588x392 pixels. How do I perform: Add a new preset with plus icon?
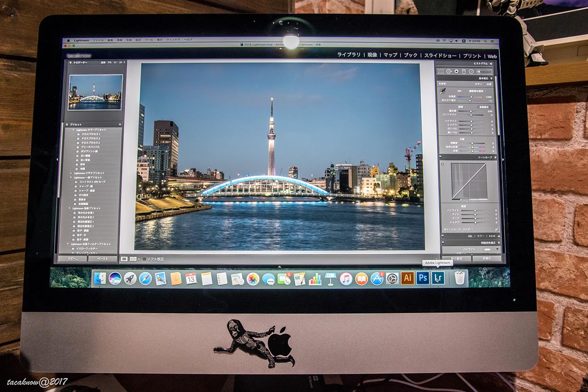pos(120,124)
